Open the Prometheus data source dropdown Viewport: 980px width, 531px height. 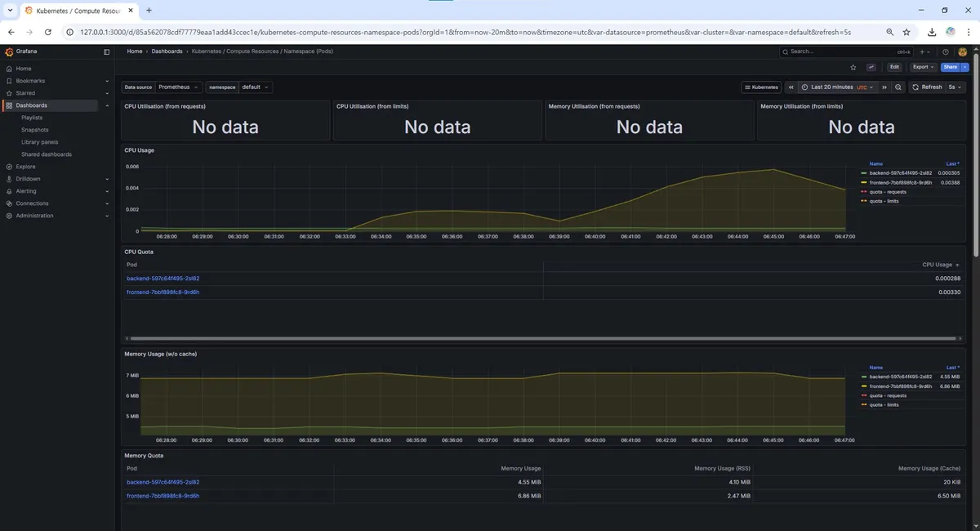click(178, 87)
